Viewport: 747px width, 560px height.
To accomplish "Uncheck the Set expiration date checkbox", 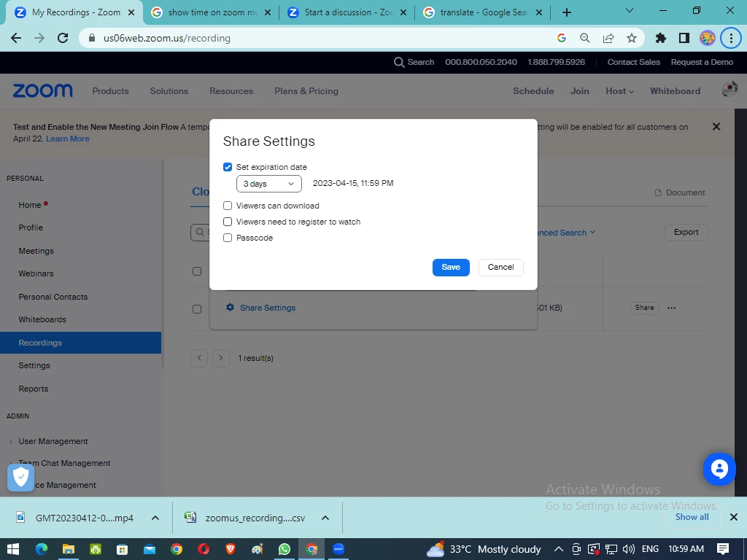I will 228,167.
